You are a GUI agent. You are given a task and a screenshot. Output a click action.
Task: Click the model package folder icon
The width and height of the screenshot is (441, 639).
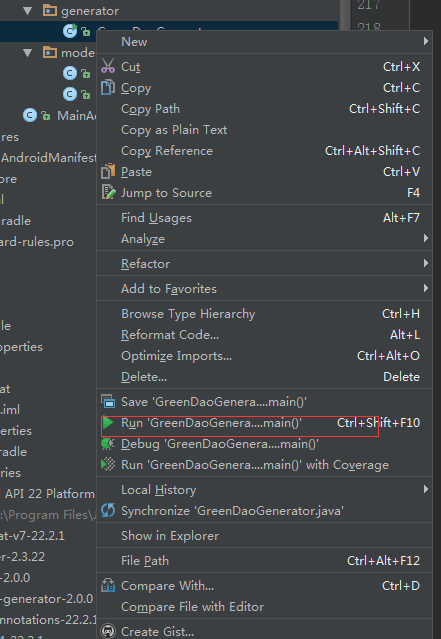[x=50, y=52]
